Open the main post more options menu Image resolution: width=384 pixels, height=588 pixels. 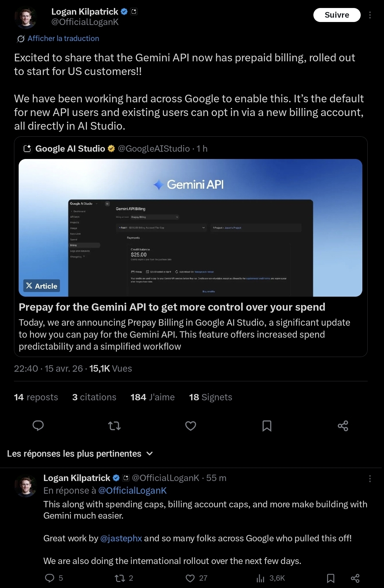[370, 15]
